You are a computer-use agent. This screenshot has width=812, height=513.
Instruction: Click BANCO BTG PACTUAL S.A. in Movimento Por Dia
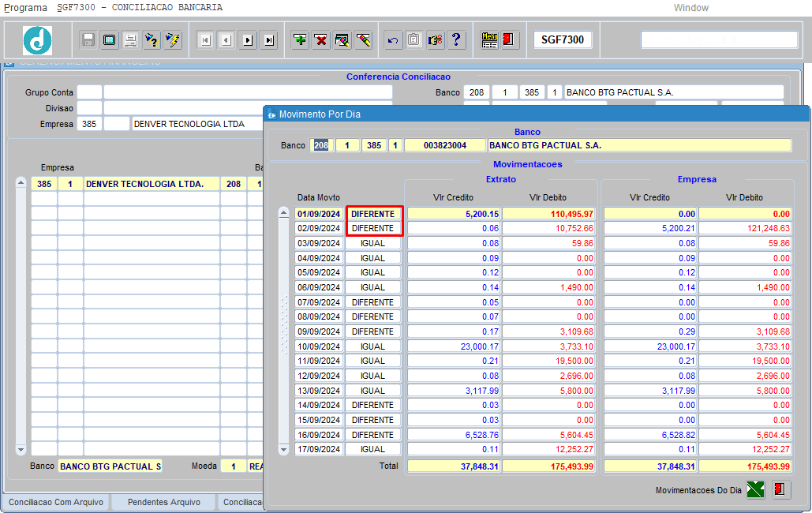[639, 145]
